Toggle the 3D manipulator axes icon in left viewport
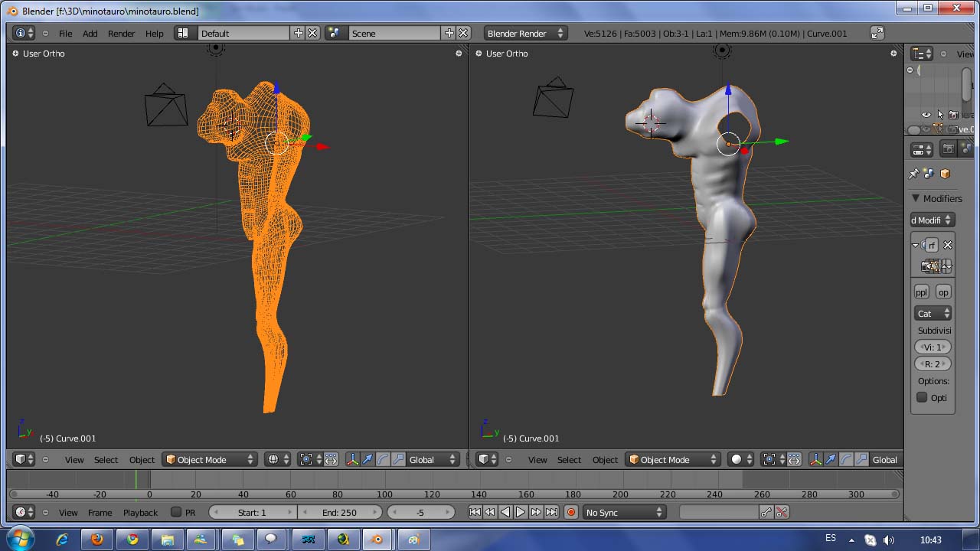The image size is (980, 551). [x=352, y=460]
